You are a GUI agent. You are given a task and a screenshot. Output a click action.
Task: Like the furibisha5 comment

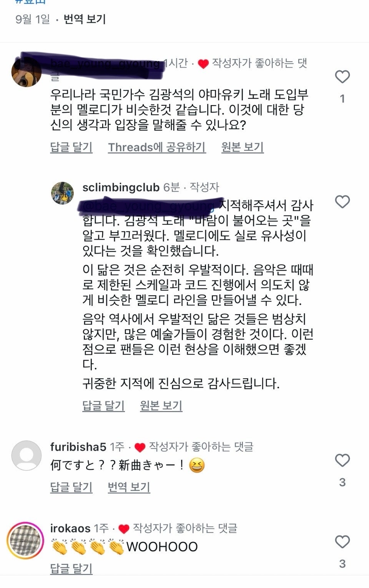coord(342,460)
